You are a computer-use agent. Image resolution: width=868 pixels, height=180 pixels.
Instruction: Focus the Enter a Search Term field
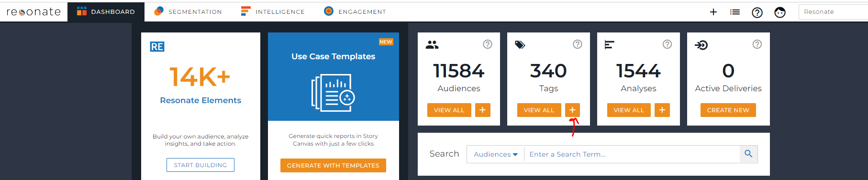click(632, 154)
